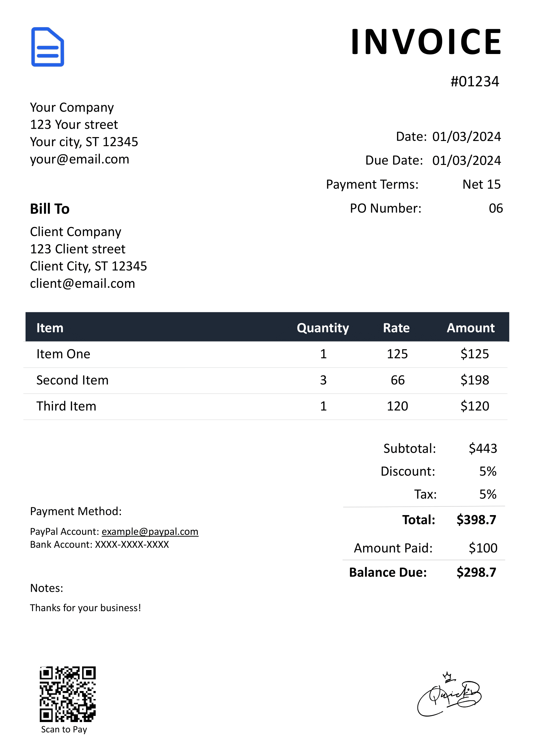Click the Quantity column header
The height and width of the screenshot is (756, 535).
click(323, 328)
